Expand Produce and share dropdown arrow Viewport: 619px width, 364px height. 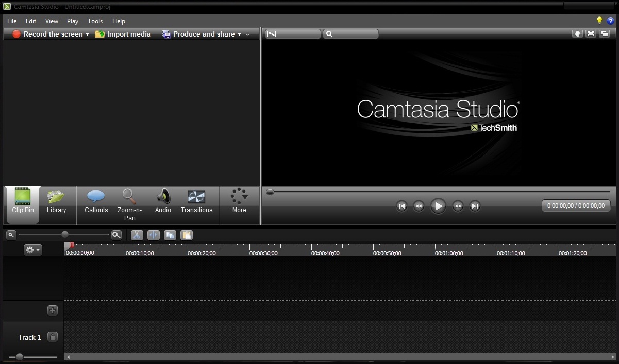pyautogui.click(x=239, y=34)
